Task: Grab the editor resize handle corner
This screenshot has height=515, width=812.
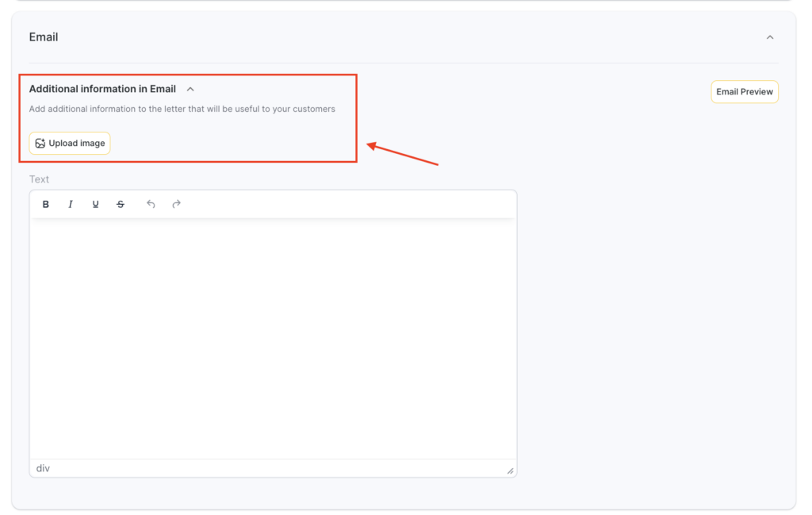Action: click(510, 471)
